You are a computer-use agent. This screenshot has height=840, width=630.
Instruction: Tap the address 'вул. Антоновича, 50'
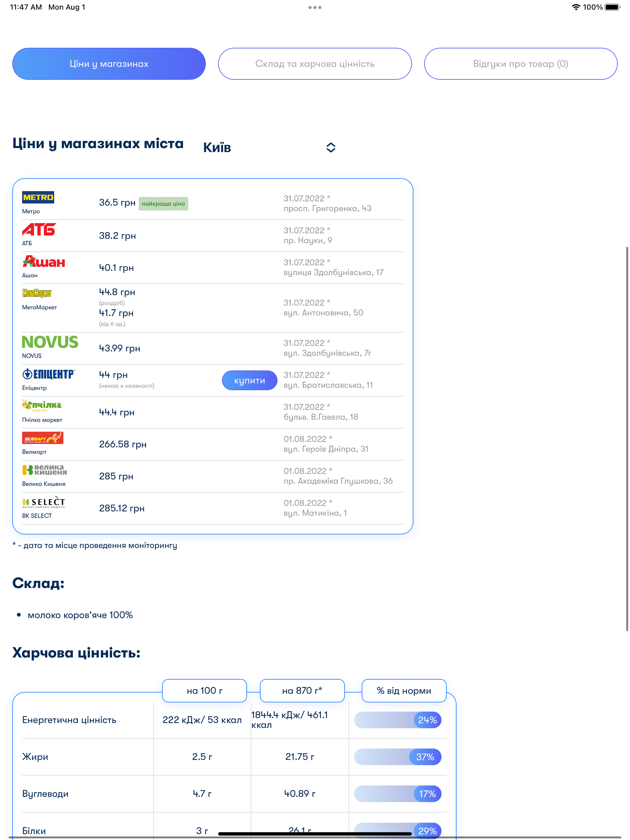point(323,313)
